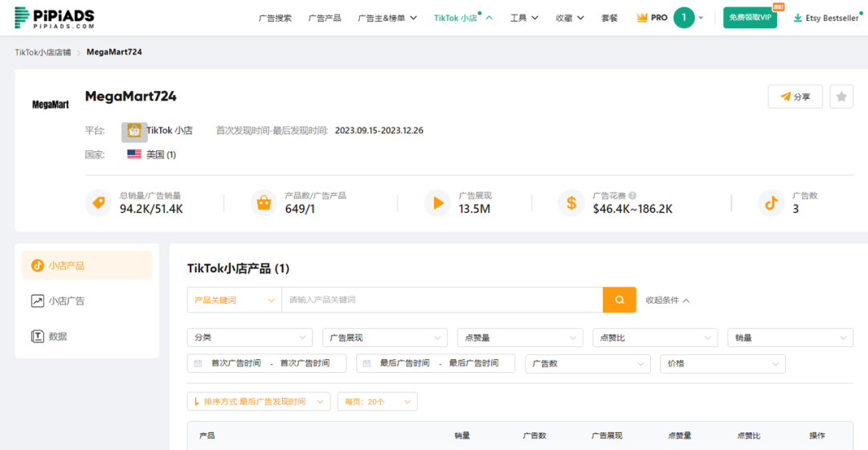The width and height of the screenshot is (868, 450).
Task: Click the 美国 (1) country label
Action: click(161, 154)
